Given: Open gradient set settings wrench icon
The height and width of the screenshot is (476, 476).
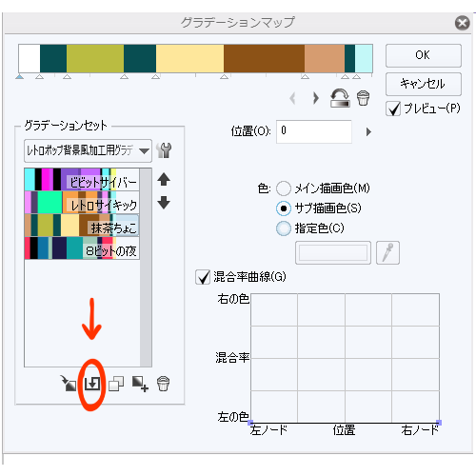Looking at the screenshot, I should click(164, 150).
